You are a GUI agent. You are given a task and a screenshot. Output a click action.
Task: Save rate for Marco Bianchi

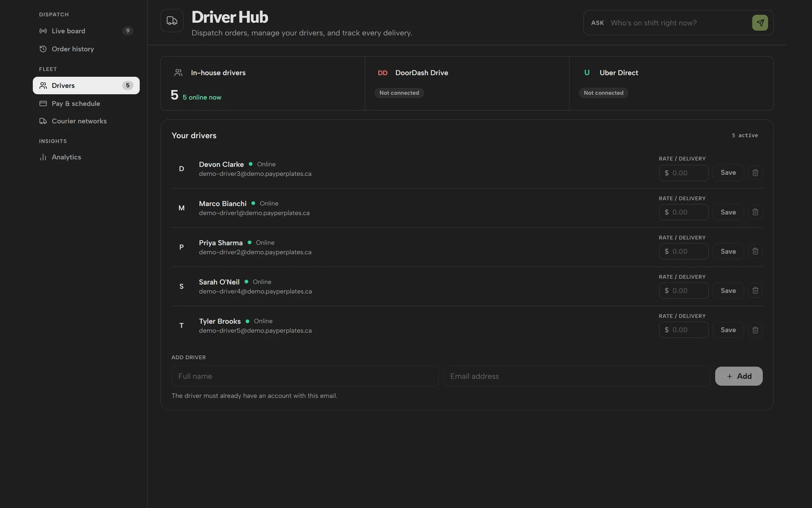point(728,212)
